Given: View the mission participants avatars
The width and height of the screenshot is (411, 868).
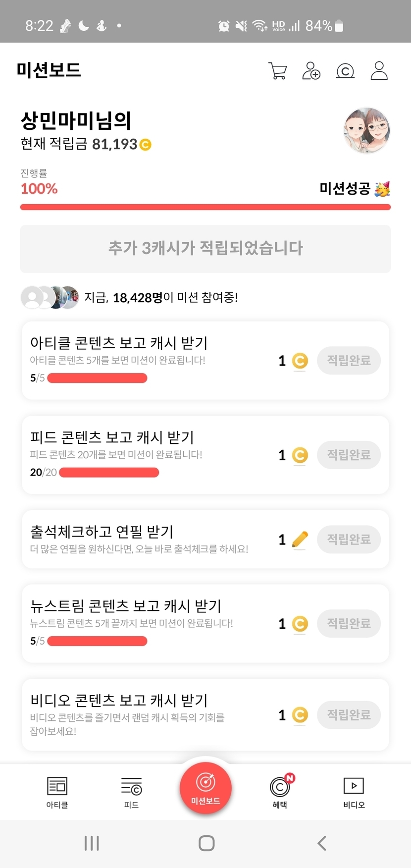Looking at the screenshot, I should click(50, 297).
